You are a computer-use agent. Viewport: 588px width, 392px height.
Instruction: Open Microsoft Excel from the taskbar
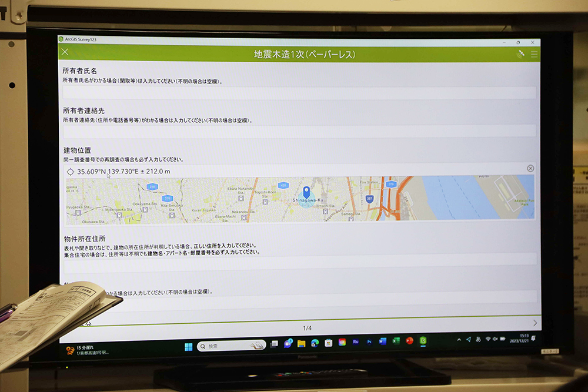pos(396,341)
